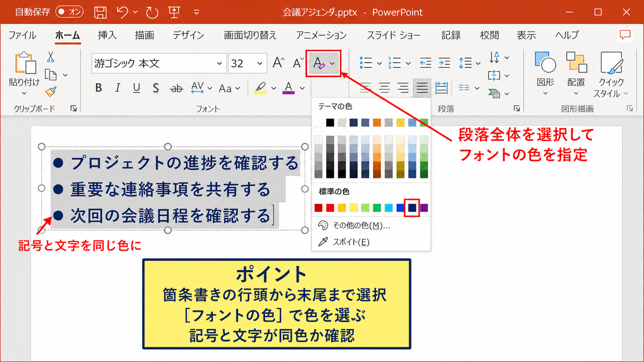
Task: Switch to the 校閲 tab
Action: [489, 35]
